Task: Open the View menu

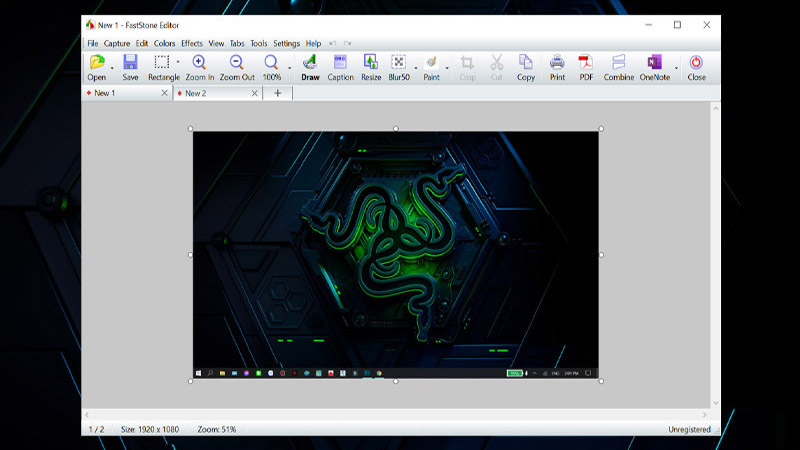Action: click(x=216, y=43)
